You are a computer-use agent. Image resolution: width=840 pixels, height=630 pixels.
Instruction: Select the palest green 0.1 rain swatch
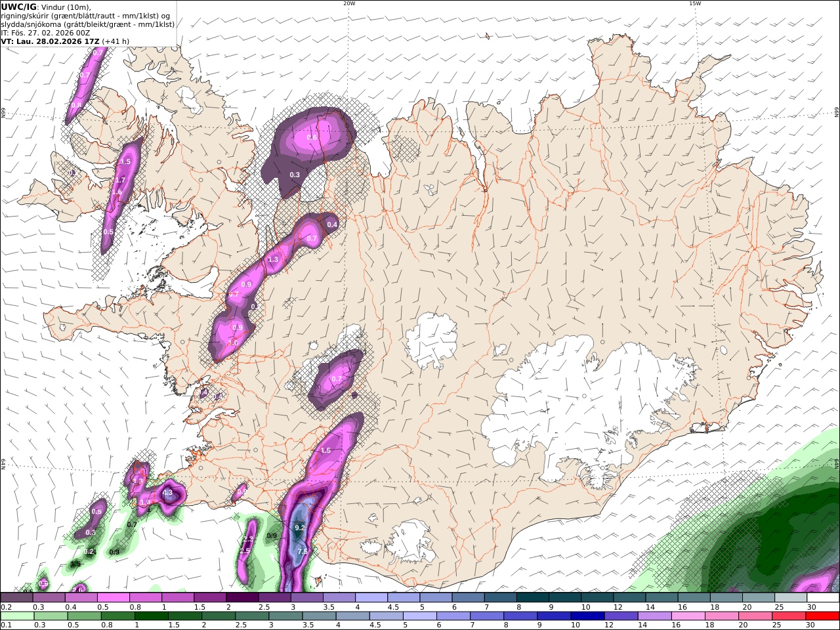17,616
